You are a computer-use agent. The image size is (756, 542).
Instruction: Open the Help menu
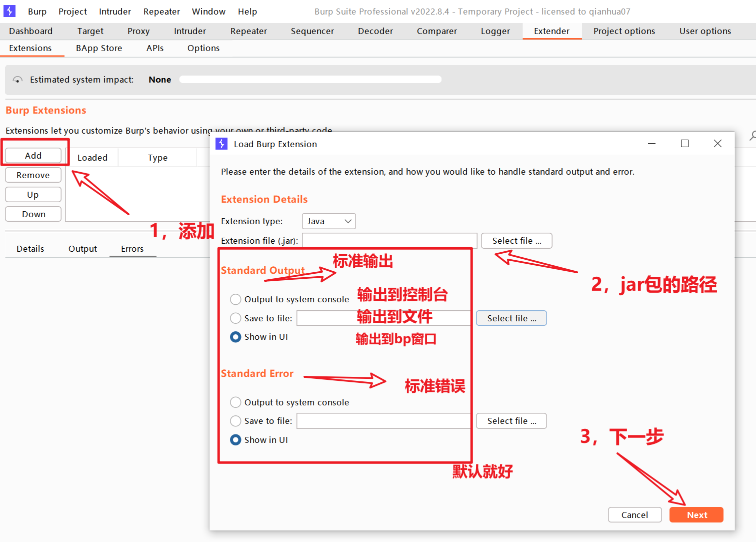247,12
